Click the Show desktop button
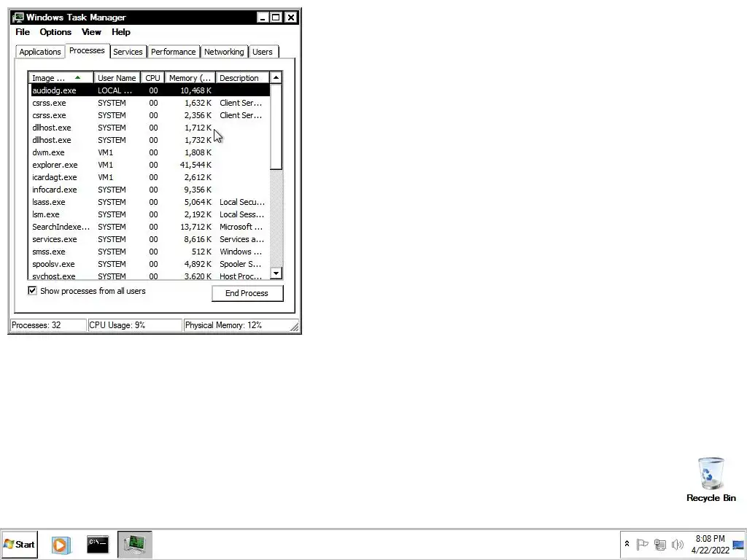The width and height of the screenshot is (747, 560). pos(738,544)
